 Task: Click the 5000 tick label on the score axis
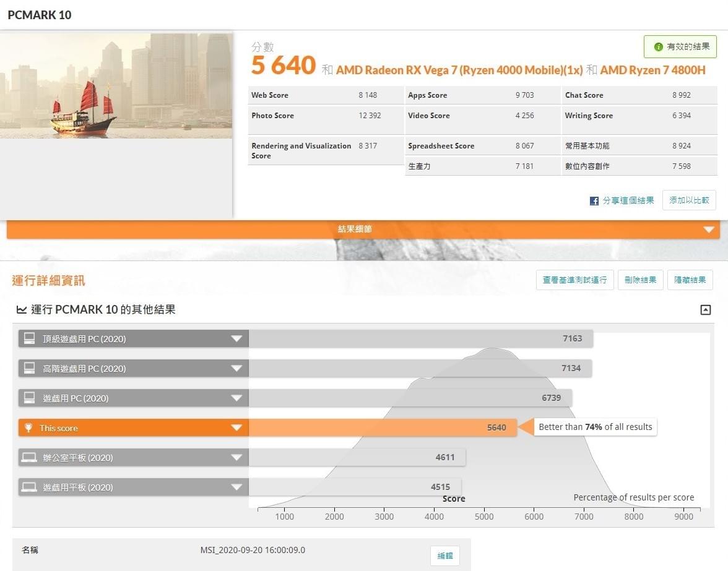point(484,517)
